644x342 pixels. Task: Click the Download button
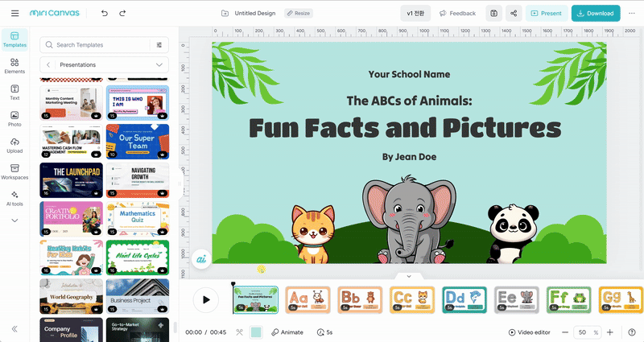(x=596, y=13)
